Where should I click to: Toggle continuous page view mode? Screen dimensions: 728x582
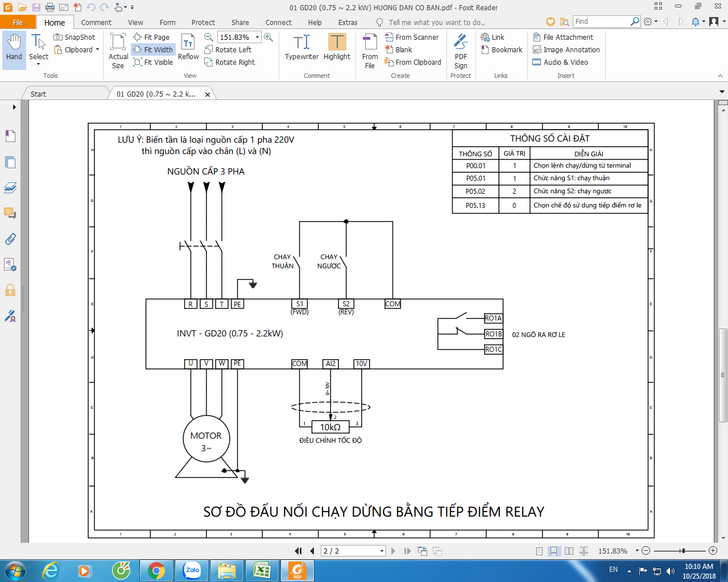pyautogui.click(x=553, y=551)
